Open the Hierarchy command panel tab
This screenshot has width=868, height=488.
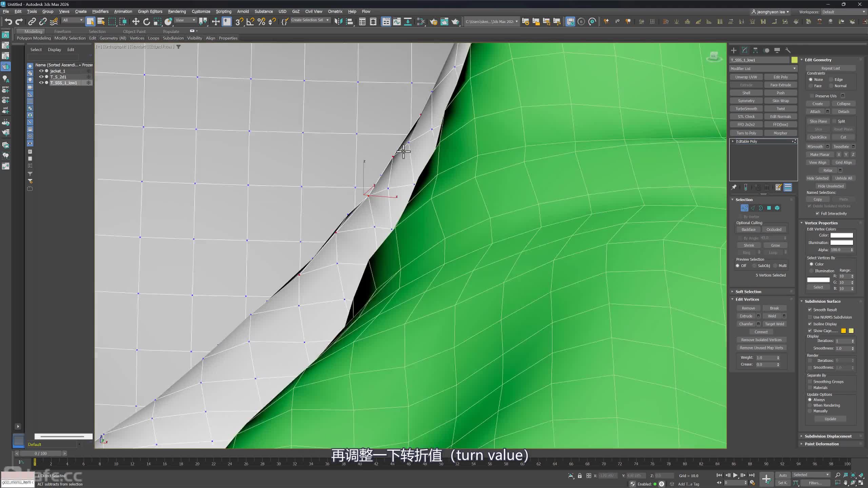pos(755,50)
